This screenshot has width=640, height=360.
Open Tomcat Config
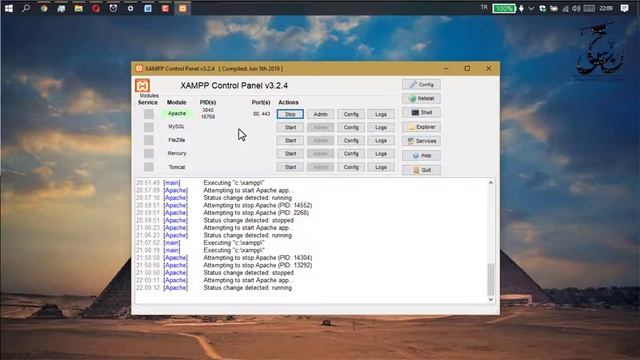point(351,167)
